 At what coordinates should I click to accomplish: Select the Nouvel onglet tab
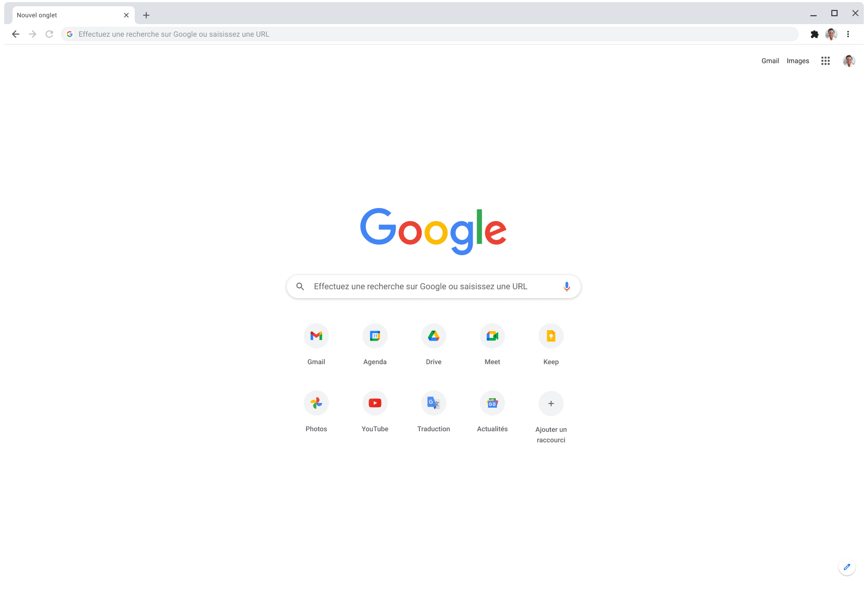(x=68, y=15)
